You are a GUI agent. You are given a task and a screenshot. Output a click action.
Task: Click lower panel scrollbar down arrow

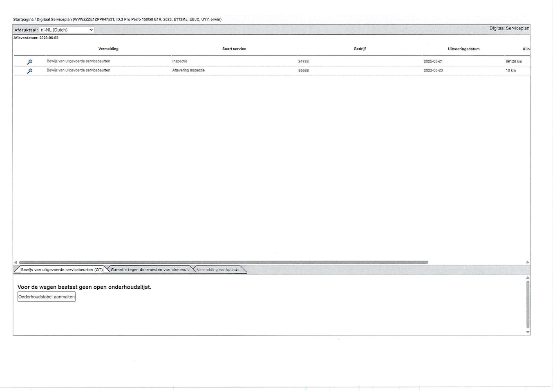[528, 332]
